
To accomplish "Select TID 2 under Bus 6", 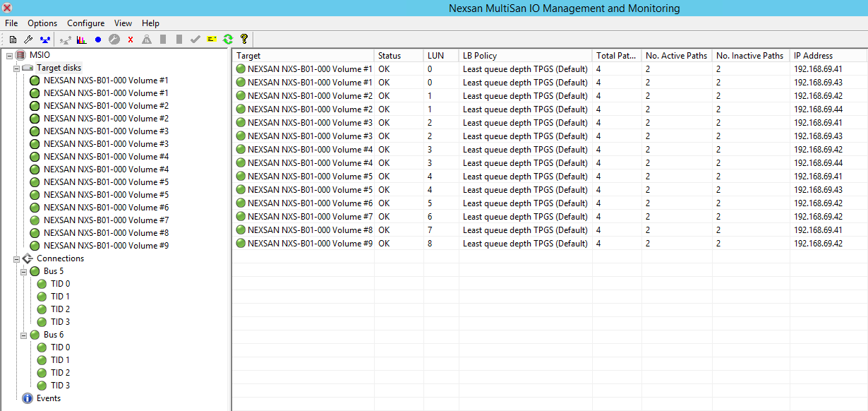I will (x=60, y=373).
